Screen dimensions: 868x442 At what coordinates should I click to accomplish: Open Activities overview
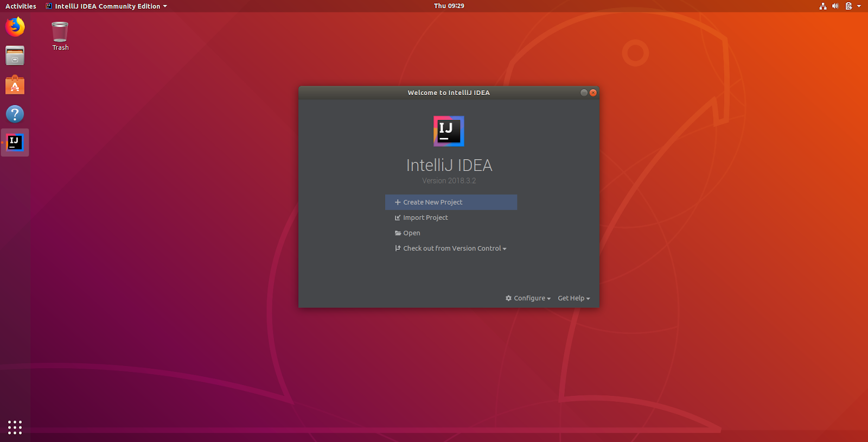21,6
